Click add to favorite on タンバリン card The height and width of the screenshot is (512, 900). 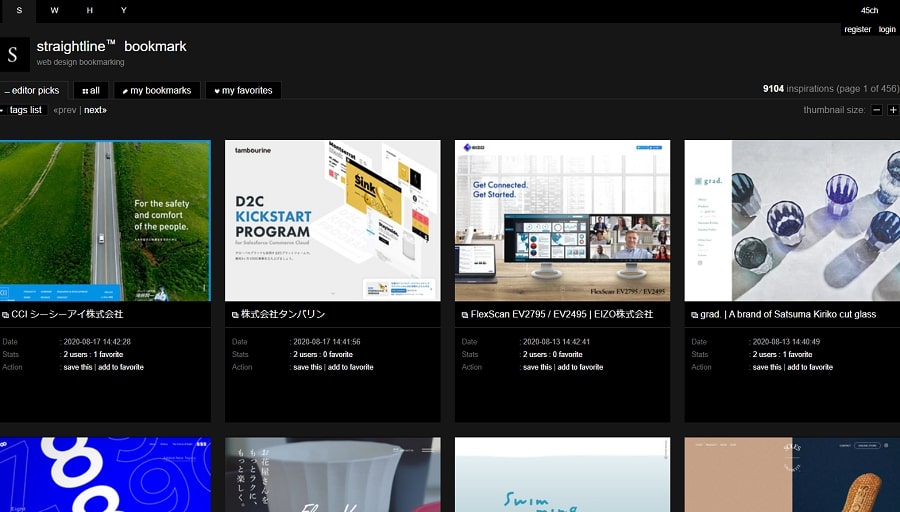click(351, 367)
